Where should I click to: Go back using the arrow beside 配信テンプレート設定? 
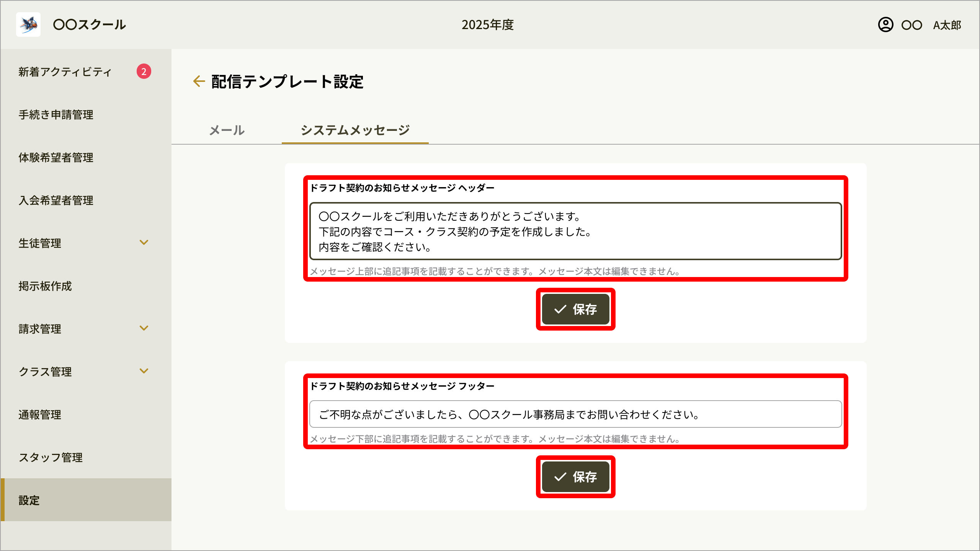[x=199, y=81]
